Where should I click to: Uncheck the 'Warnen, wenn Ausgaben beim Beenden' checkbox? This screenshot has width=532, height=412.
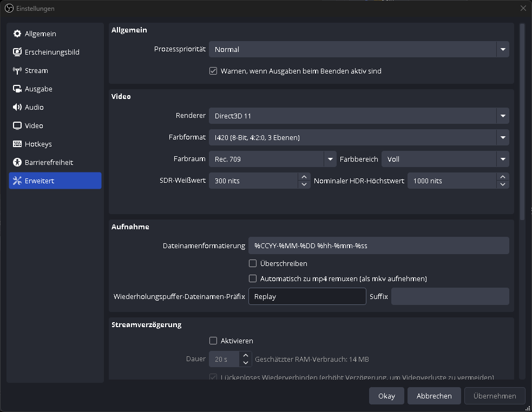[x=213, y=71]
